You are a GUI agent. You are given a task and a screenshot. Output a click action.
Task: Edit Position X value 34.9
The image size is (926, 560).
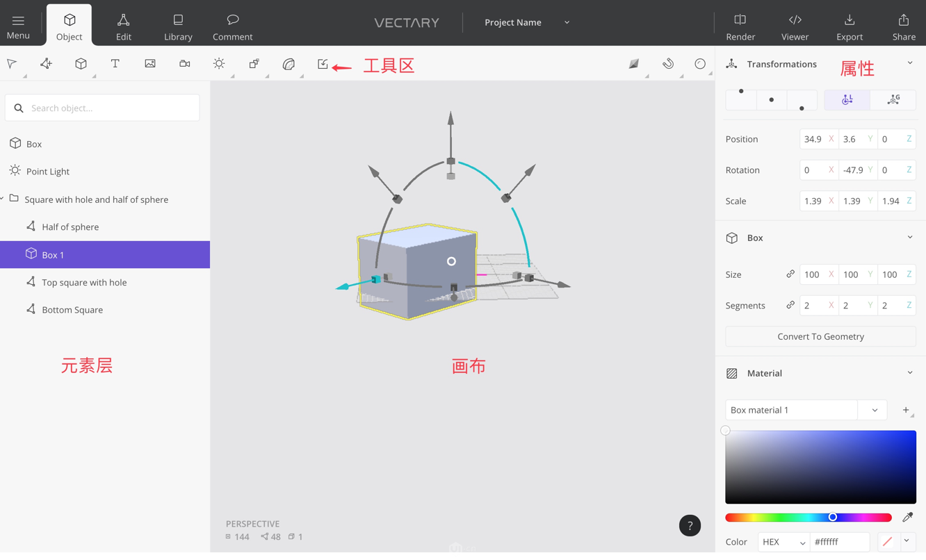coord(819,139)
